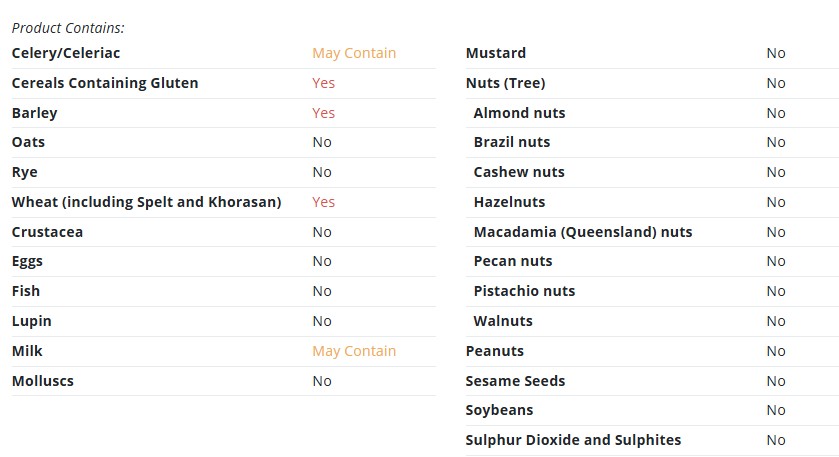Select the May Contain value for Milk
Screen dimensions: 839x457
point(354,351)
